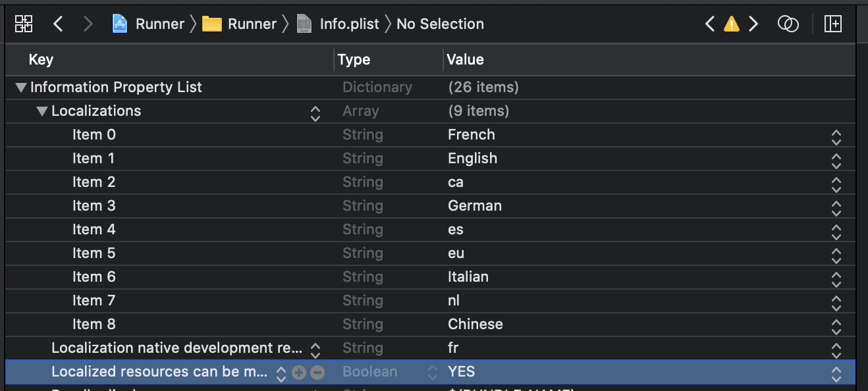Open value stepper for English

point(836,161)
